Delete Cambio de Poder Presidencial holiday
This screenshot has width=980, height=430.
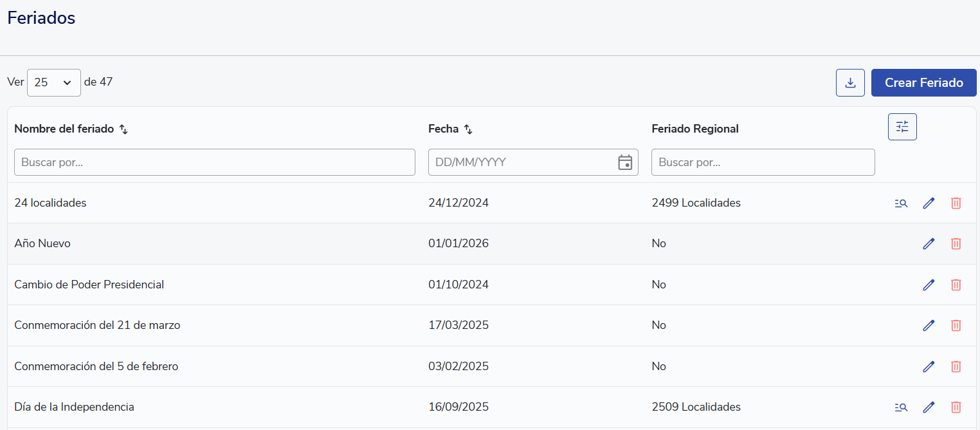(x=956, y=285)
